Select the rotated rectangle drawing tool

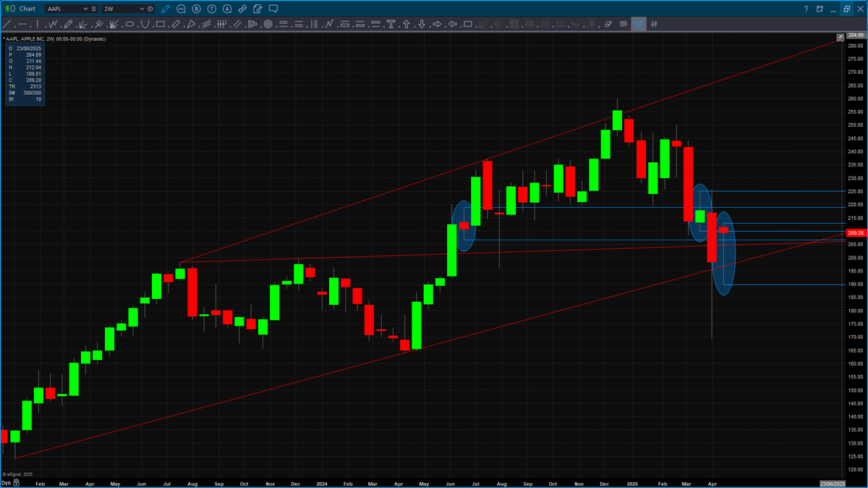176,24
